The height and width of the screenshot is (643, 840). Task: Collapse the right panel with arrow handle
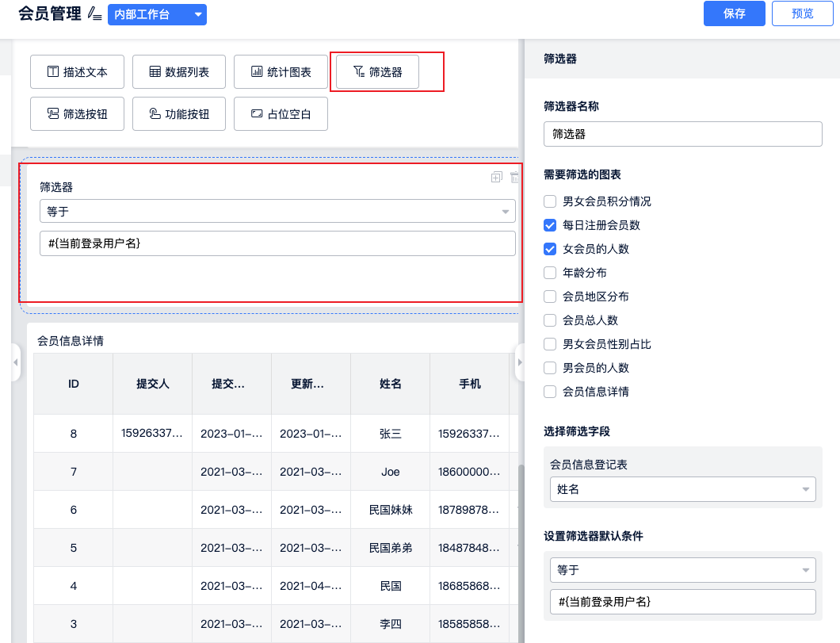click(x=520, y=362)
